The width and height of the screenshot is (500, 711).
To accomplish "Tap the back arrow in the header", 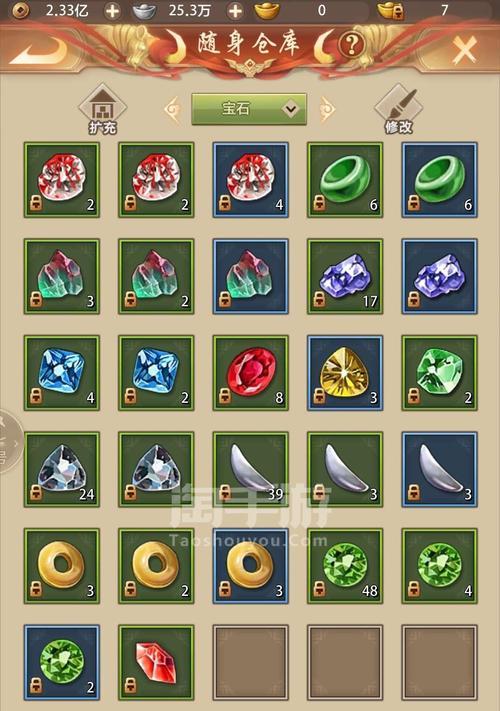I will pyautogui.click(x=39, y=49).
